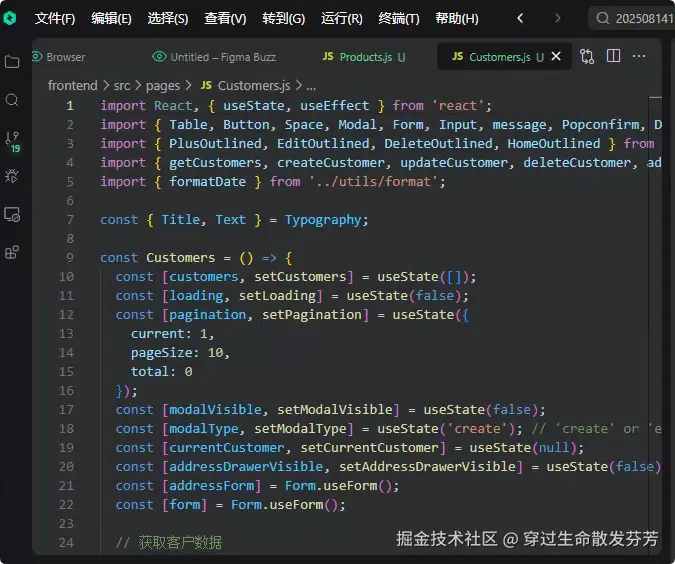675x564 pixels.
Task: Open the 编辑(E) menu
Action: (x=111, y=19)
